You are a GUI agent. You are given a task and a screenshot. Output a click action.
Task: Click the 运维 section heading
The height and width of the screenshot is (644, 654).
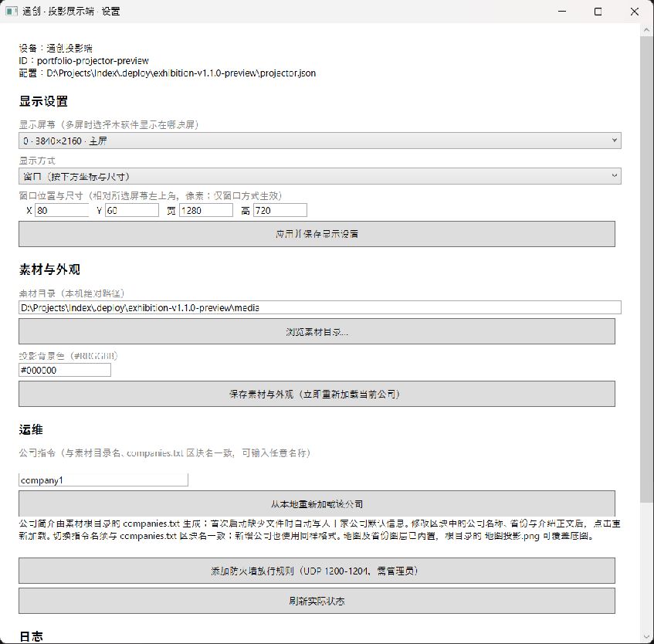click(x=31, y=429)
